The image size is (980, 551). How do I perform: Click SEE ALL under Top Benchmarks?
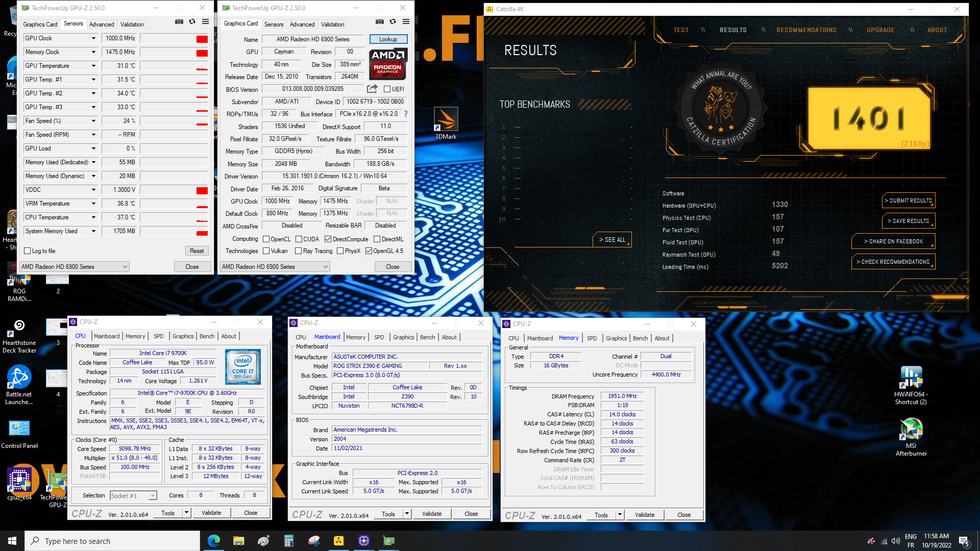(612, 240)
